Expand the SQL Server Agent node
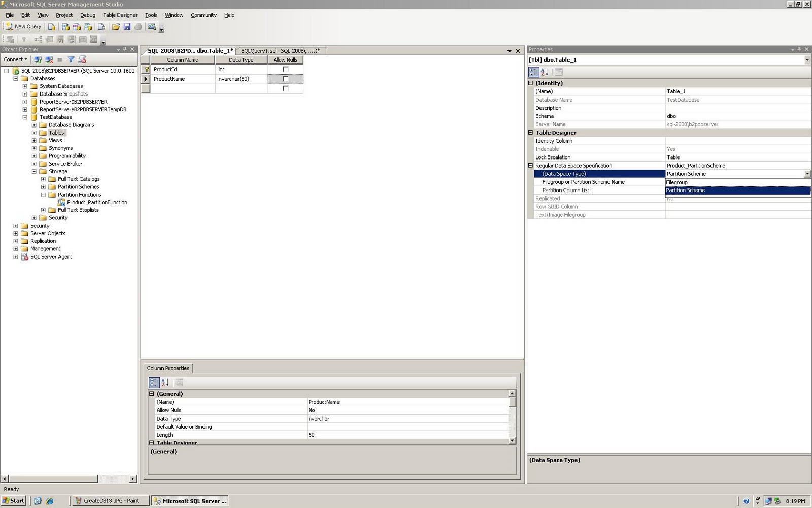 16,257
